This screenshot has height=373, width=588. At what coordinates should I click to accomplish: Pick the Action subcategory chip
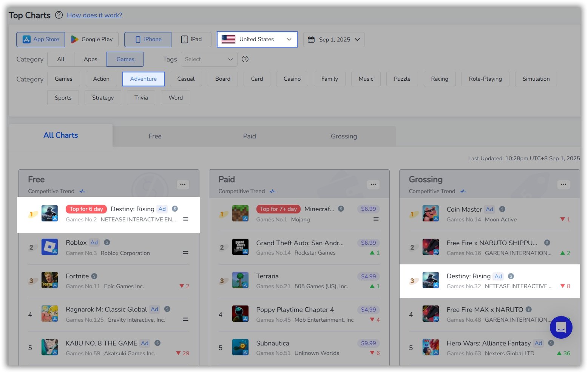pyautogui.click(x=101, y=79)
